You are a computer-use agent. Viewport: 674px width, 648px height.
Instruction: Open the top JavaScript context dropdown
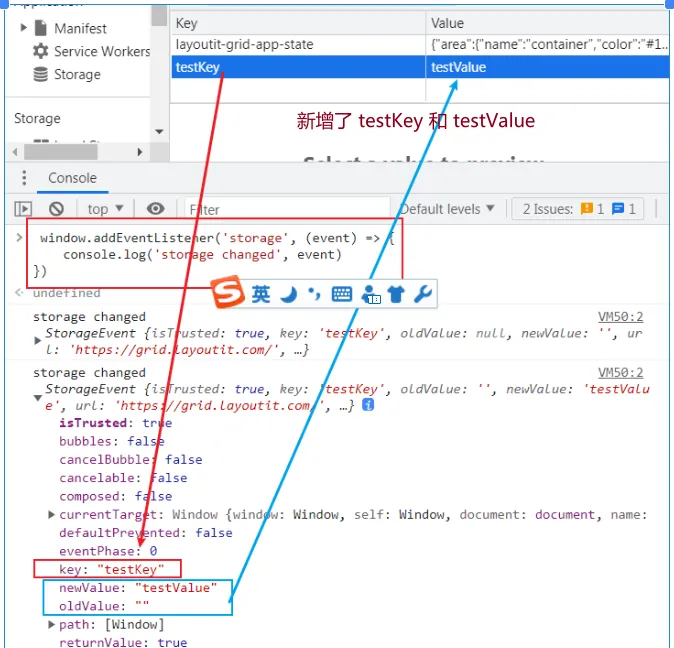pyautogui.click(x=105, y=209)
